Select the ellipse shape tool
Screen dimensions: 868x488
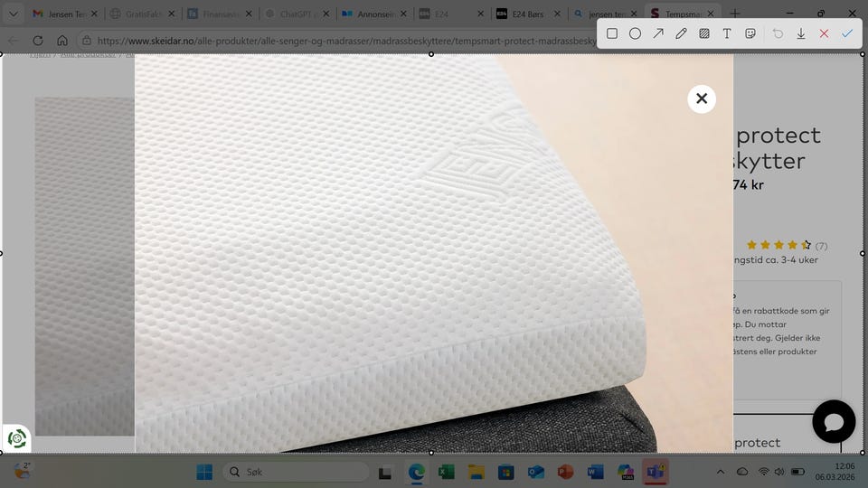(635, 33)
